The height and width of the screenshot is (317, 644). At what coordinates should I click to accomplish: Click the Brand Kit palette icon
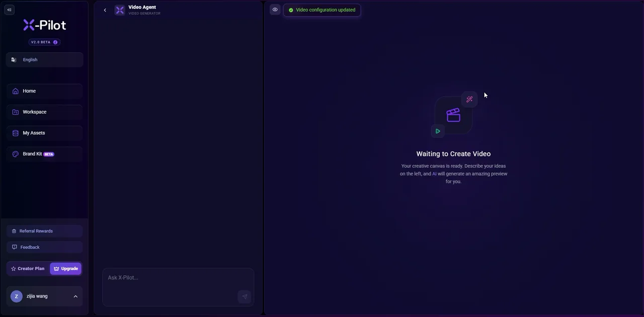(15, 154)
